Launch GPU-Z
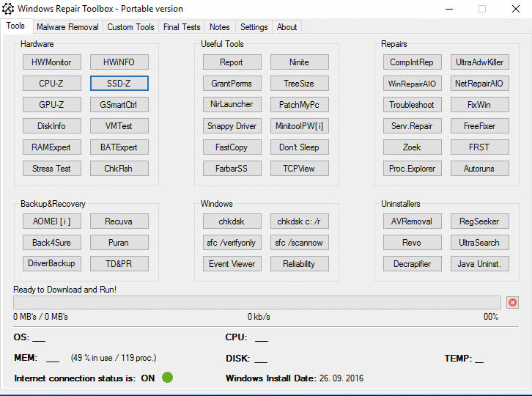This screenshot has width=532, height=396. (x=52, y=105)
